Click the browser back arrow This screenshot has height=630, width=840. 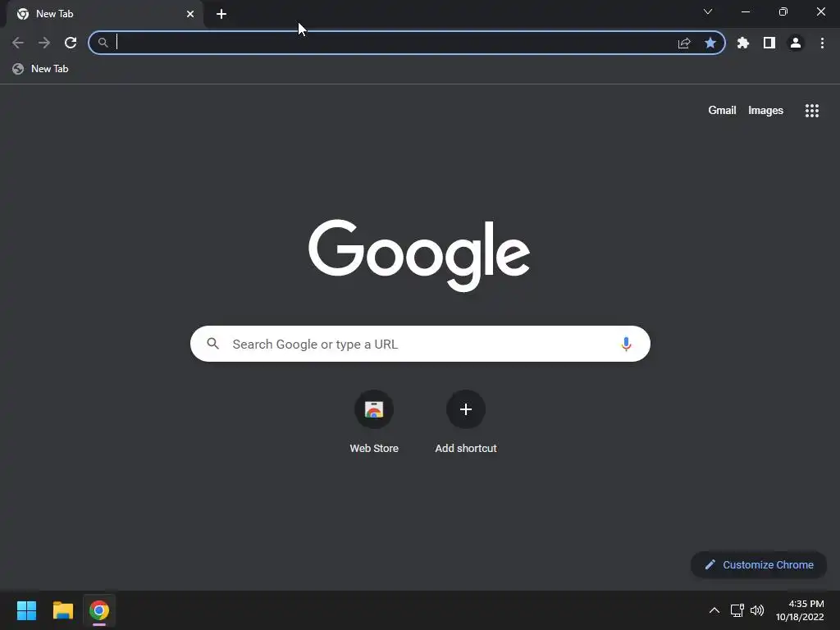pyautogui.click(x=18, y=43)
